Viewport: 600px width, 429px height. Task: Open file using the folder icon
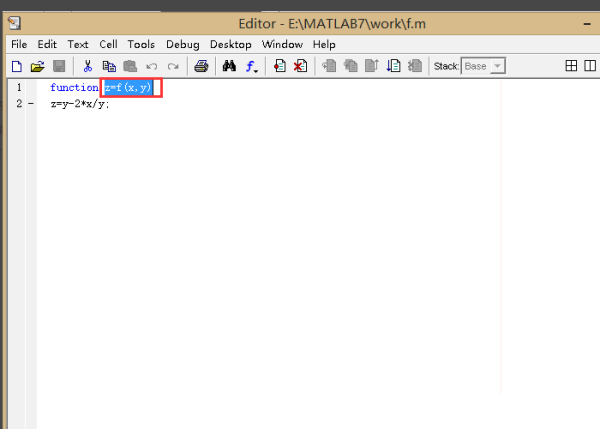point(38,66)
